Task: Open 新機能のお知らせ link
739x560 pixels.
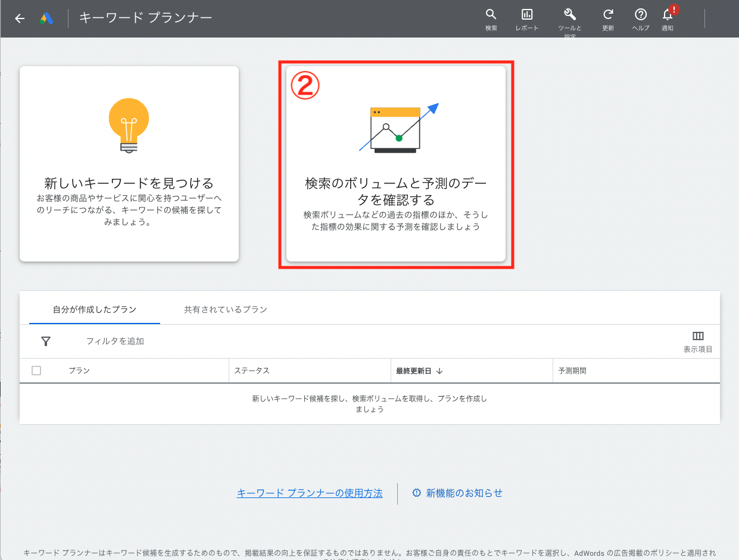Action: (457, 493)
